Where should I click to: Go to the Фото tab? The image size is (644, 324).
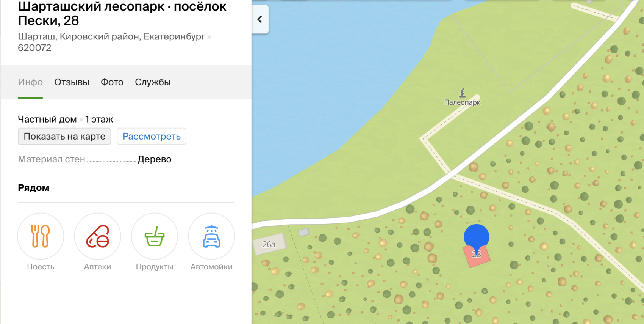pyautogui.click(x=112, y=82)
